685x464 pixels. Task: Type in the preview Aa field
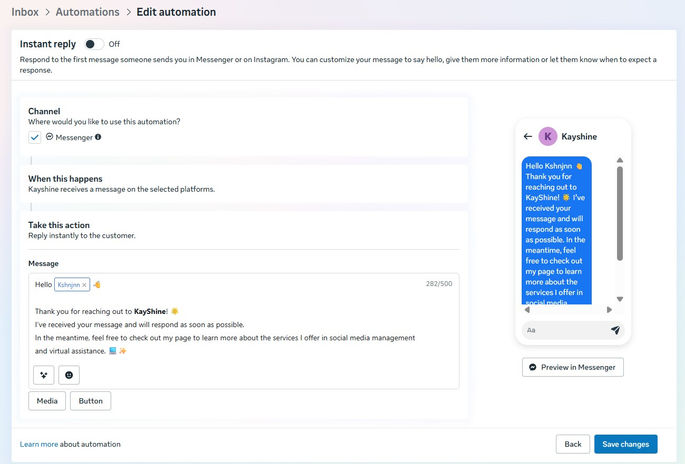[562, 329]
